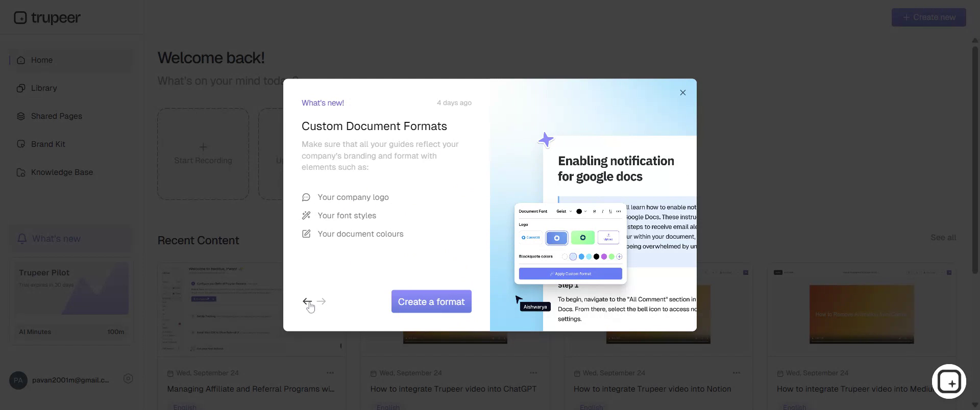980x410 pixels.
Task: Click the Knowledge Base icon
Action: [21, 172]
